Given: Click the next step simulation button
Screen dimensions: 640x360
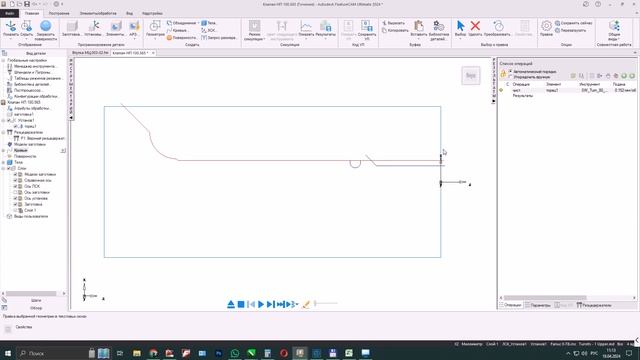Looking at the screenshot, I should 271,304.
